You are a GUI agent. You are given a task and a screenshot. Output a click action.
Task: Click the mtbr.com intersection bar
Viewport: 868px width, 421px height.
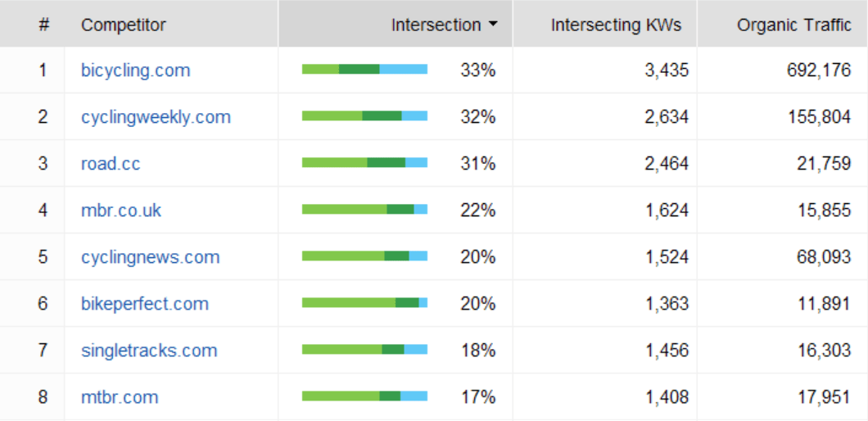(x=364, y=396)
